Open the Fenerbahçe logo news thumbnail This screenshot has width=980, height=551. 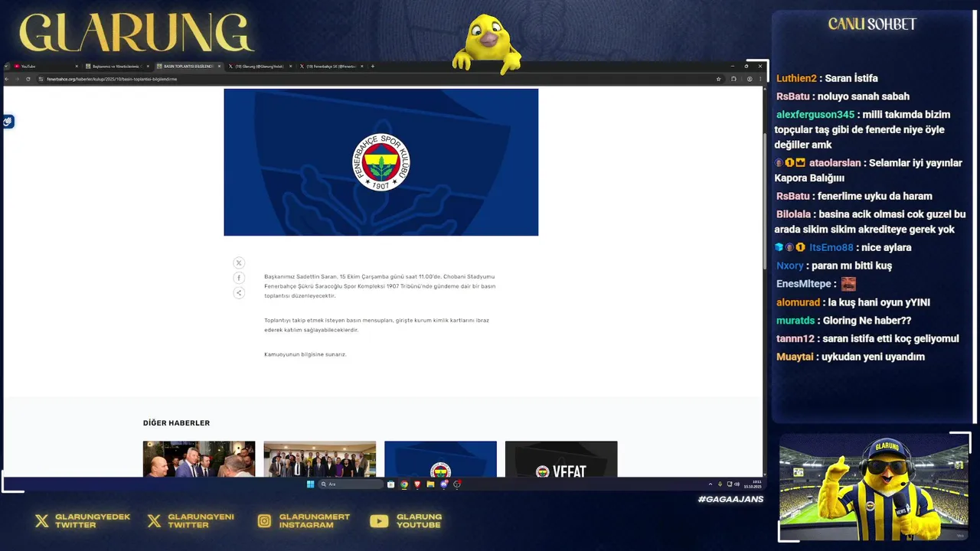tap(440, 458)
